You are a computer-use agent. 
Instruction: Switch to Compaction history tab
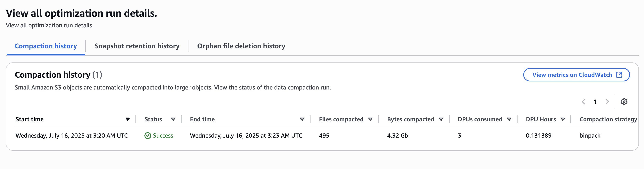pyautogui.click(x=46, y=46)
